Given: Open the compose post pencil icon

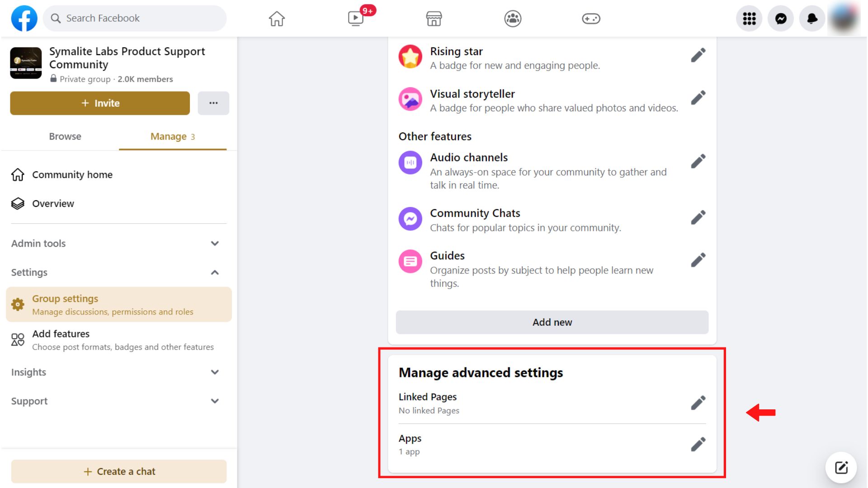Looking at the screenshot, I should (x=840, y=467).
